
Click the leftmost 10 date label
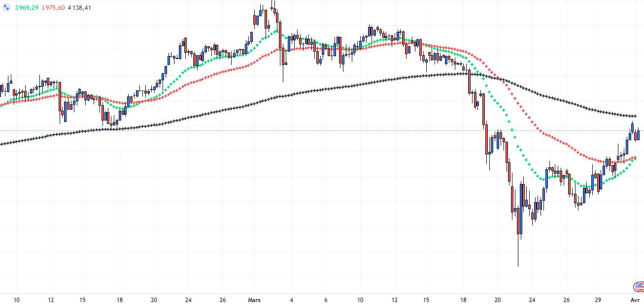pyautogui.click(x=16, y=300)
